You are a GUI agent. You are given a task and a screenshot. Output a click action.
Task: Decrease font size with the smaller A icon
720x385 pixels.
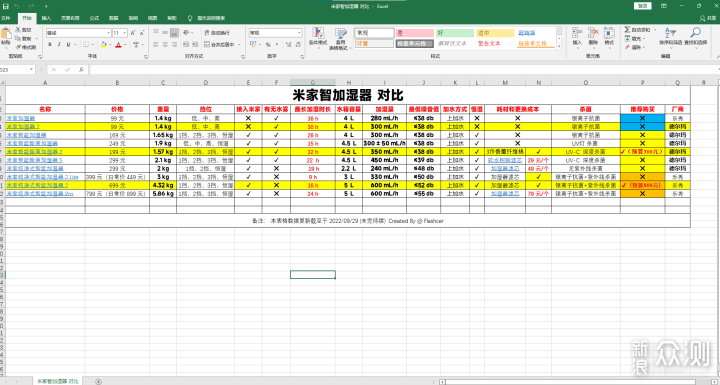tap(142, 33)
